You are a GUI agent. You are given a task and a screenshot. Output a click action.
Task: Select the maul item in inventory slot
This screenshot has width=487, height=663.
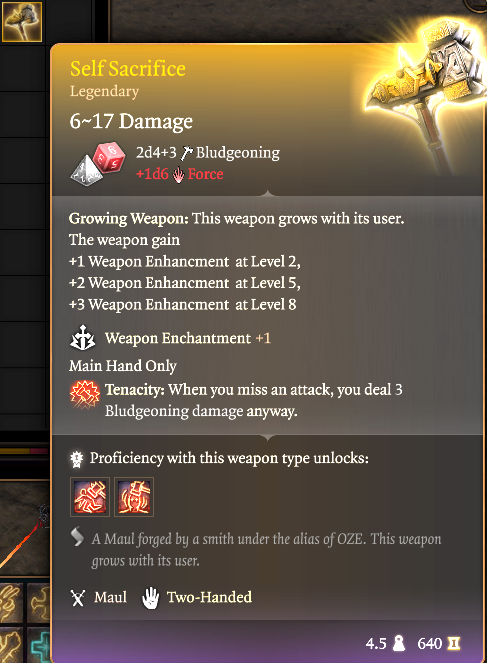(x=22, y=22)
